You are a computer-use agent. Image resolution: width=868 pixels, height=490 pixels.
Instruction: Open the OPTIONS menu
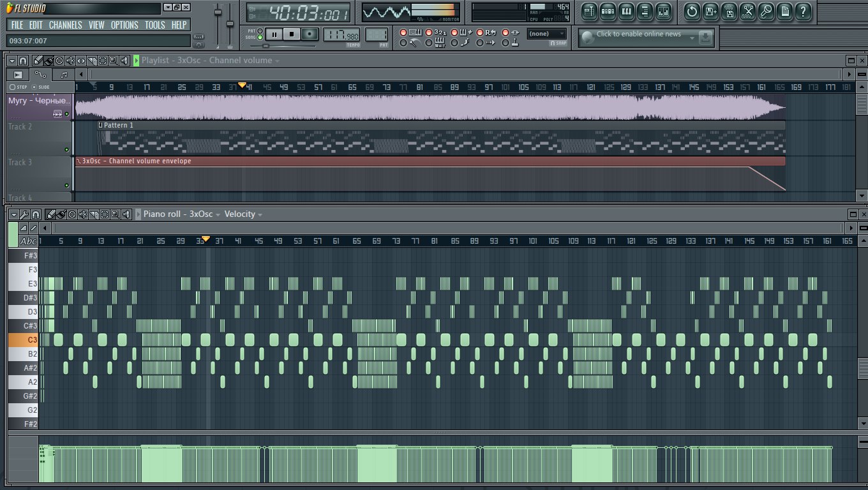click(x=124, y=25)
